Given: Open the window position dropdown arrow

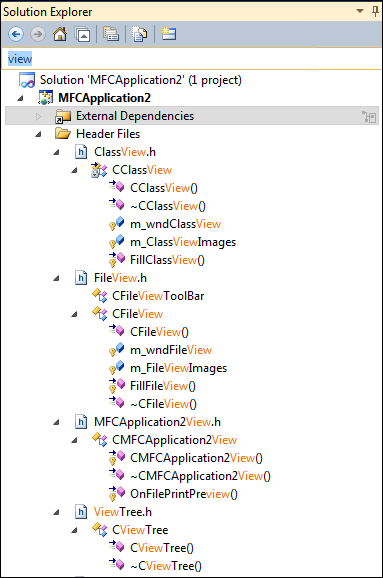Looking at the screenshot, I should (x=360, y=11).
